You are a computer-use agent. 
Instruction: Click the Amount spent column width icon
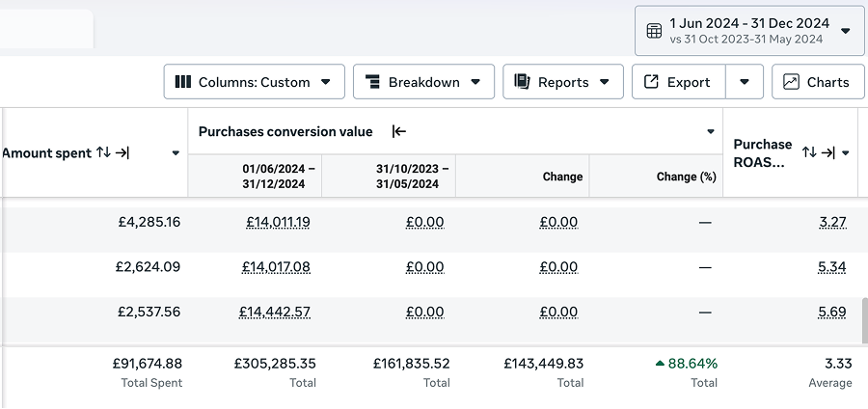click(x=122, y=152)
